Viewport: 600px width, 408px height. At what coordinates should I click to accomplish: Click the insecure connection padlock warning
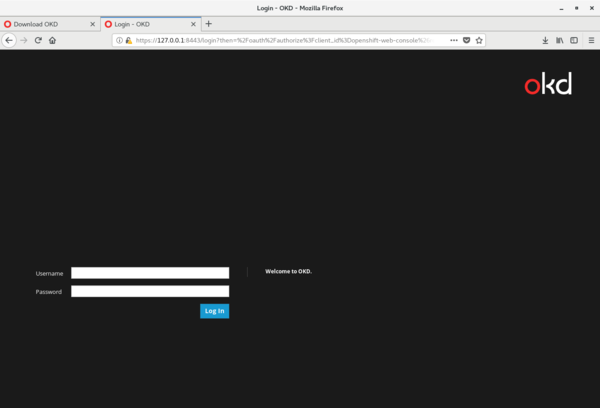129,40
